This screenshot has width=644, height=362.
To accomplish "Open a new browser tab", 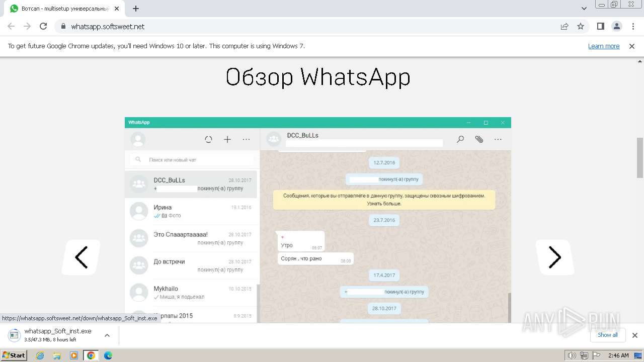I will tap(136, 9).
